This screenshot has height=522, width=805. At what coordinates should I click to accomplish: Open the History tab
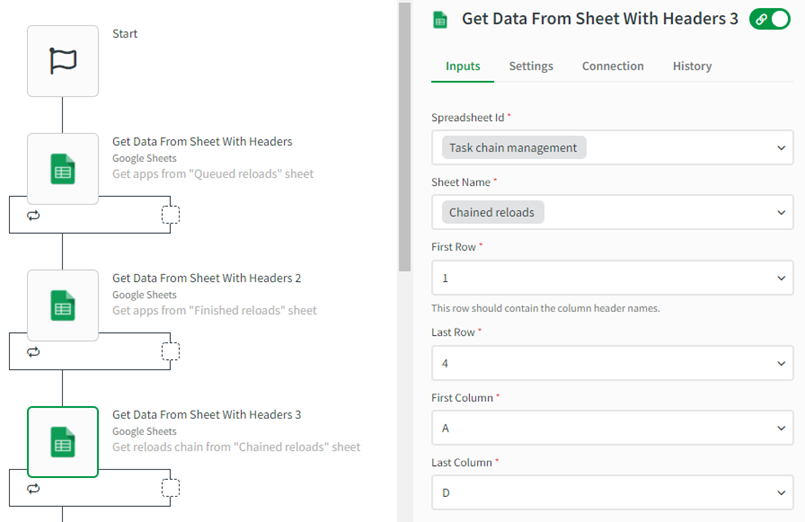(x=692, y=66)
